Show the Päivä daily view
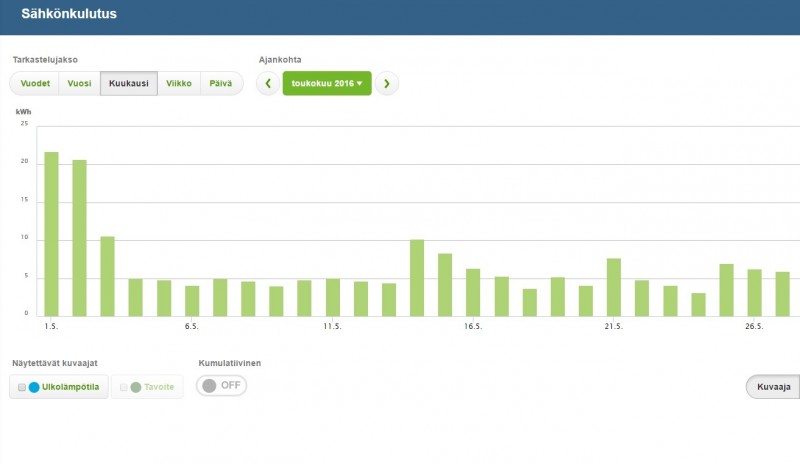Screen dimensions: 800x464 pyautogui.click(x=221, y=84)
